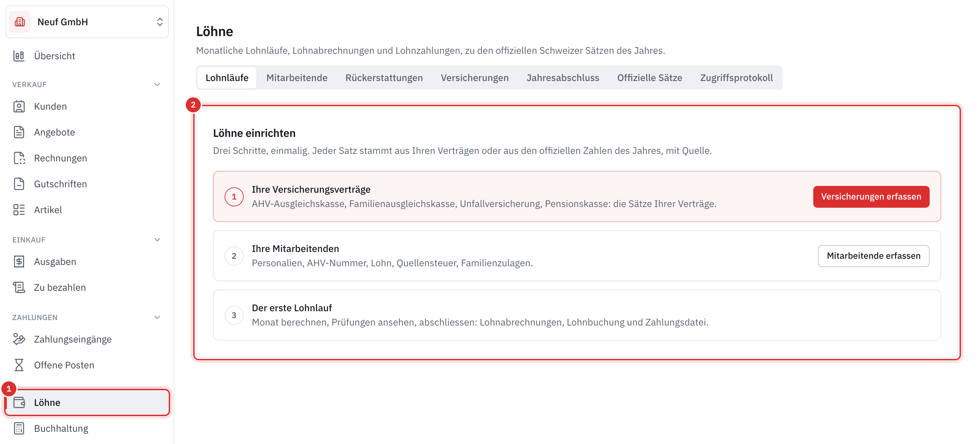Select the Offizielle Sätze tab
980x444 pixels.
[649, 78]
